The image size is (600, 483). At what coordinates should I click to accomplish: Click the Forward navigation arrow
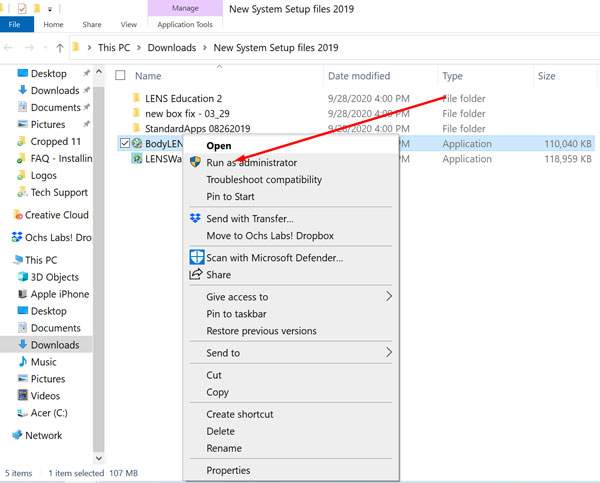[x=29, y=48]
